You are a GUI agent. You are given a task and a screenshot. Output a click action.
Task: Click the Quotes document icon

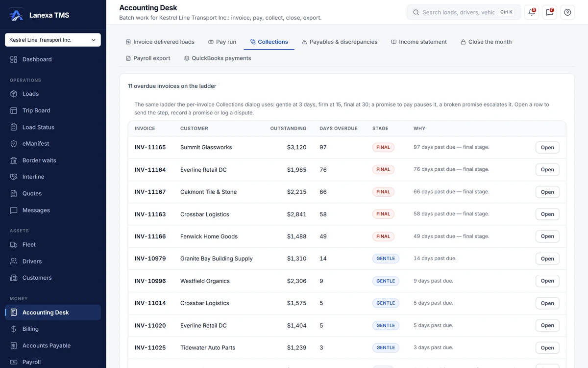(x=14, y=193)
